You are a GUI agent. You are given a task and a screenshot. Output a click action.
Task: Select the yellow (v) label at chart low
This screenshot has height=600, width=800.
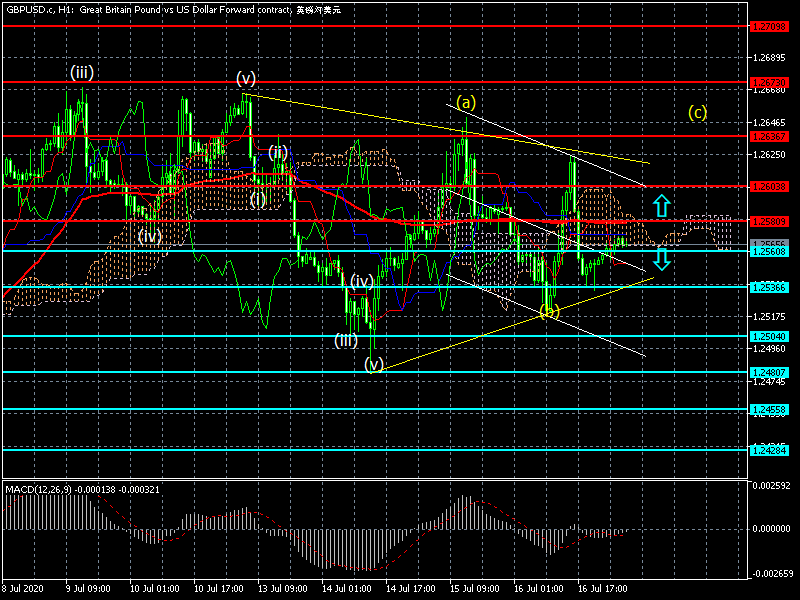[375, 365]
